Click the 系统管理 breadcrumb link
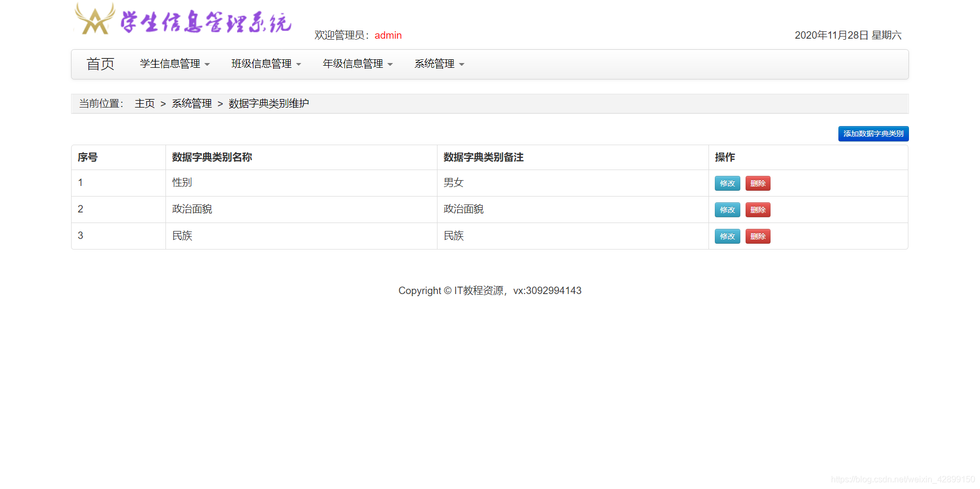Image resolution: width=980 pixels, height=489 pixels. coord(191,104)
